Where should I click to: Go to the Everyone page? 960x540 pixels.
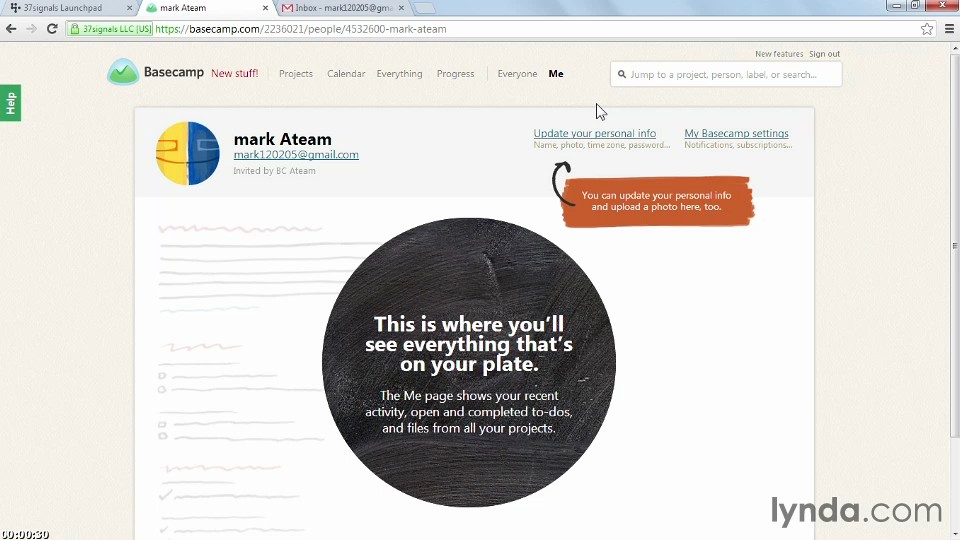coord(517,73)
